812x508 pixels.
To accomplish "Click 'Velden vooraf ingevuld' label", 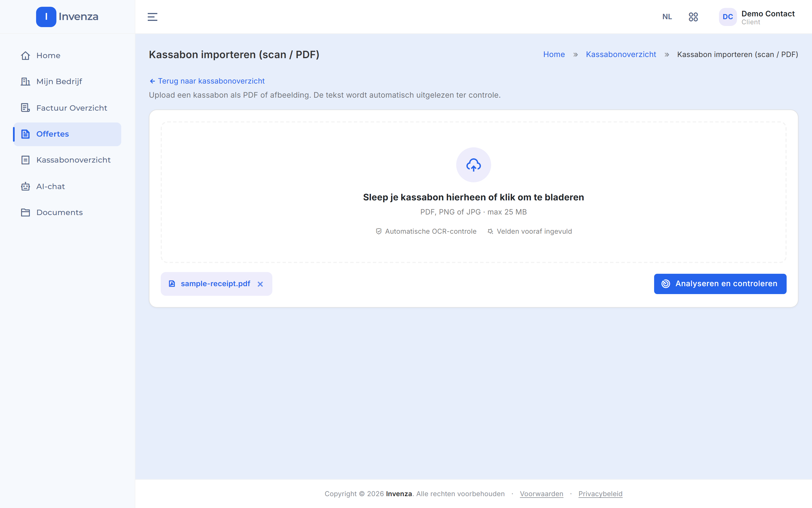I will point(534,231).
